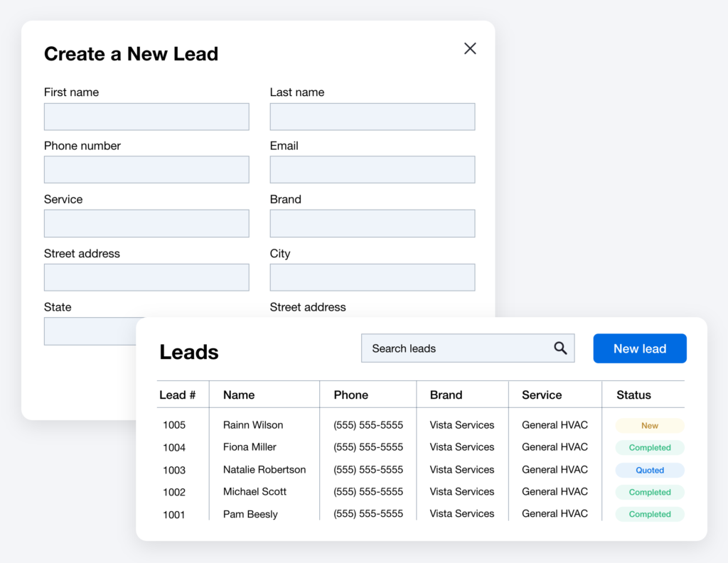Screen dimensions: 728x563
Task: Click the Phone number input field
Action: [146, 169]
